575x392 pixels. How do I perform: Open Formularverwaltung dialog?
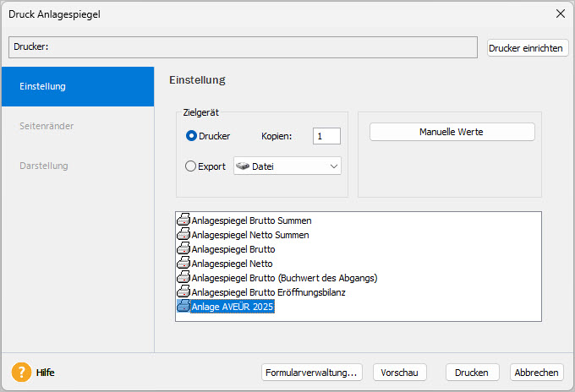[312, 373]
